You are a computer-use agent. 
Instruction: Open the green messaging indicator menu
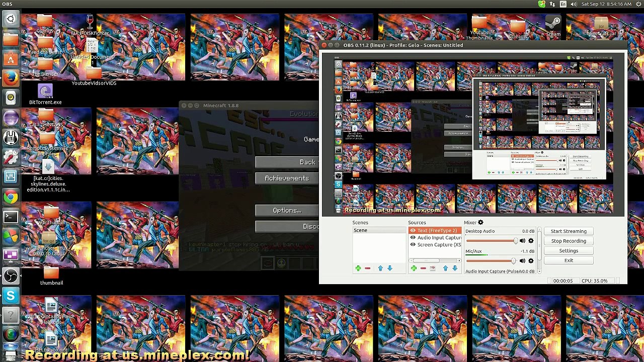coord(542,4)
